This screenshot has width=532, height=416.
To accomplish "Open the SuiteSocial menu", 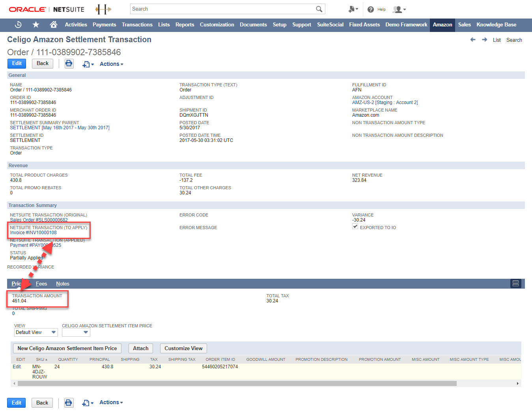I will 330,24.
